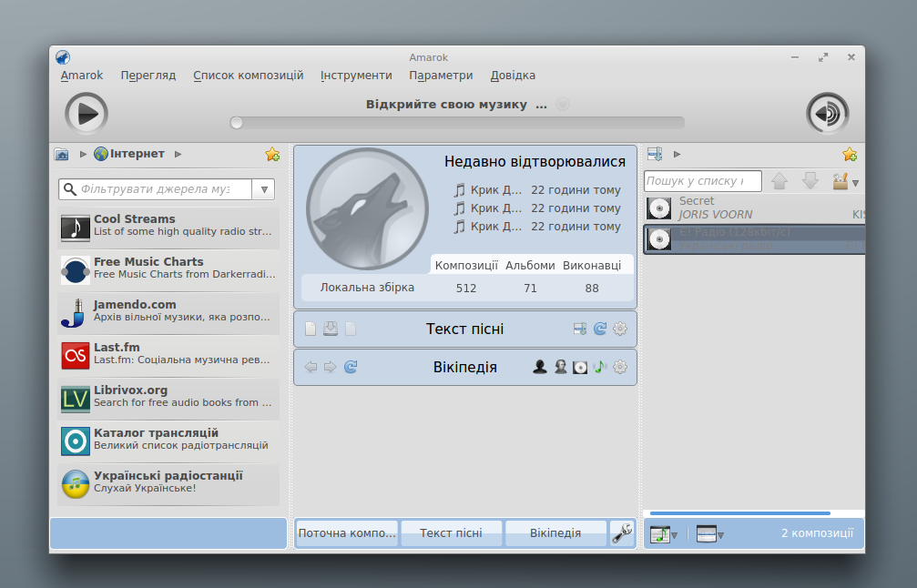Focus the Фільтрувати джерела музики field
This screenshot has width=917, height=588.
pos(156,189)
